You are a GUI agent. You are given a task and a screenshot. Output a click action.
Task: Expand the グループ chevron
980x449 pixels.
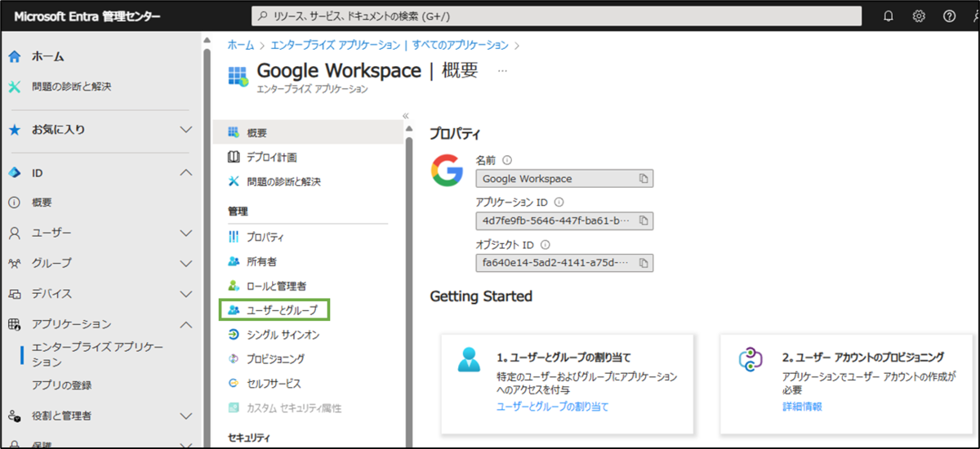tap(185, 264)
